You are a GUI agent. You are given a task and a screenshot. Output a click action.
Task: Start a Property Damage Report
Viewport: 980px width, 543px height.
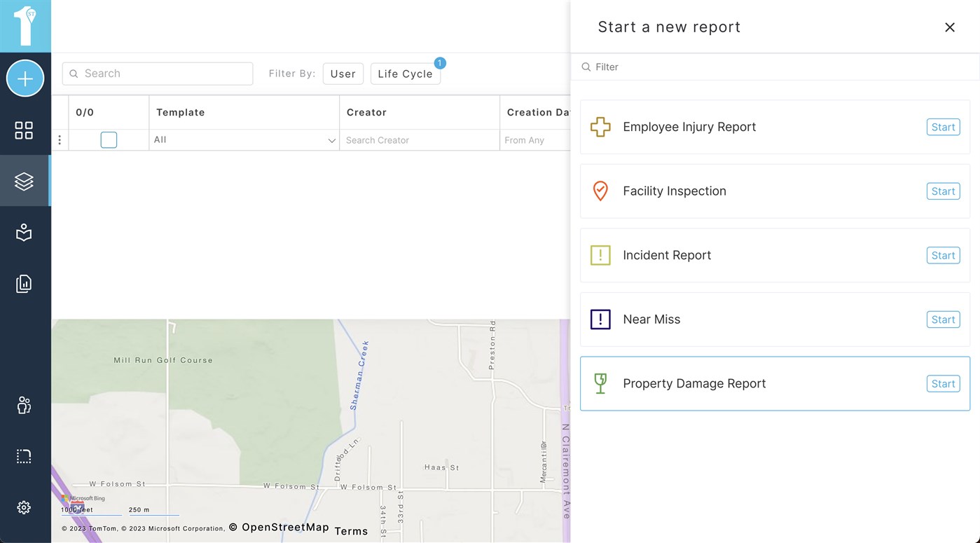942,383
